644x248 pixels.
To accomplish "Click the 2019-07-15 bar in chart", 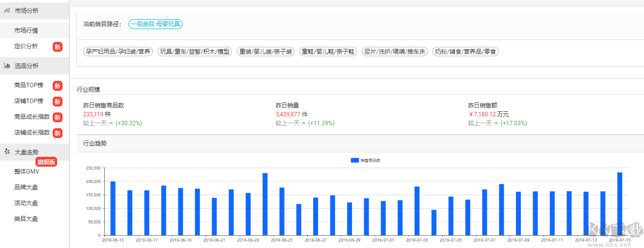I will (x=619, y=203).
